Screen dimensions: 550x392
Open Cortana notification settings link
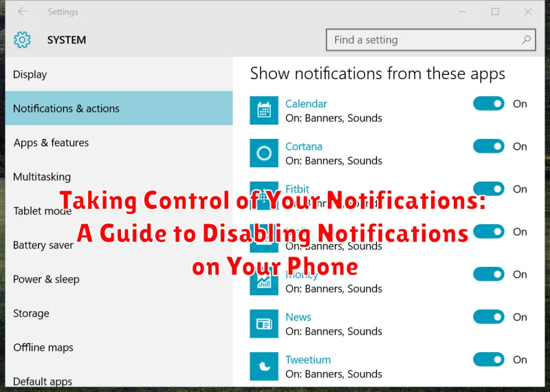[303, 146]
